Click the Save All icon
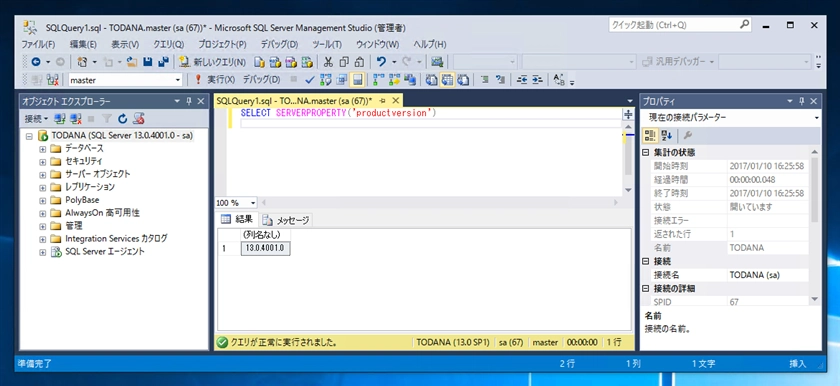840x386 pixels. click(163, 62)
